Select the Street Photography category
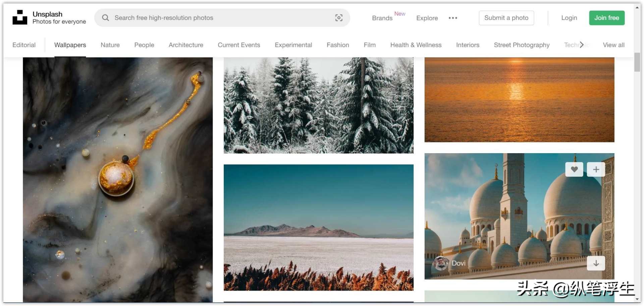Viewport: 644px width, 306px height. (522, 45)
